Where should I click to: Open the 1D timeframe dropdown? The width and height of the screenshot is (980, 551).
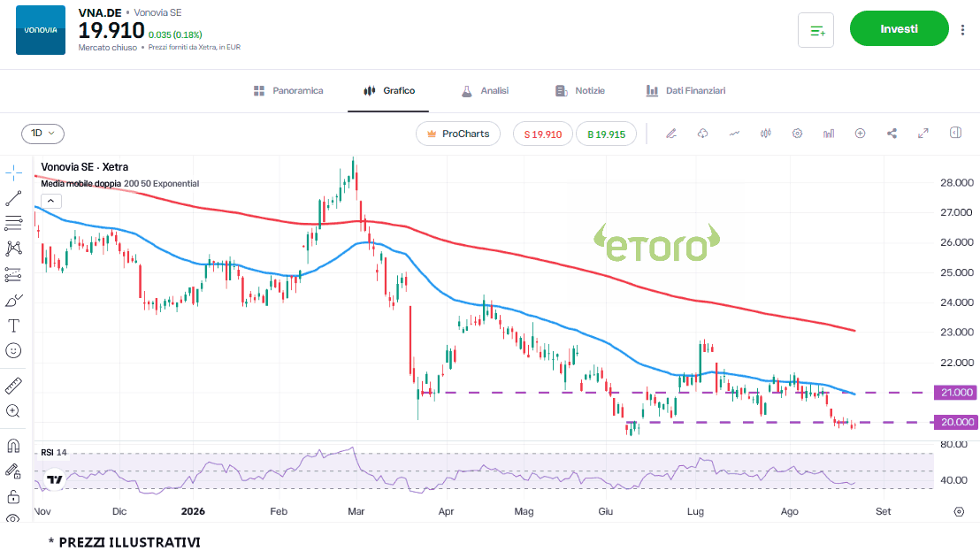[42, 133]
